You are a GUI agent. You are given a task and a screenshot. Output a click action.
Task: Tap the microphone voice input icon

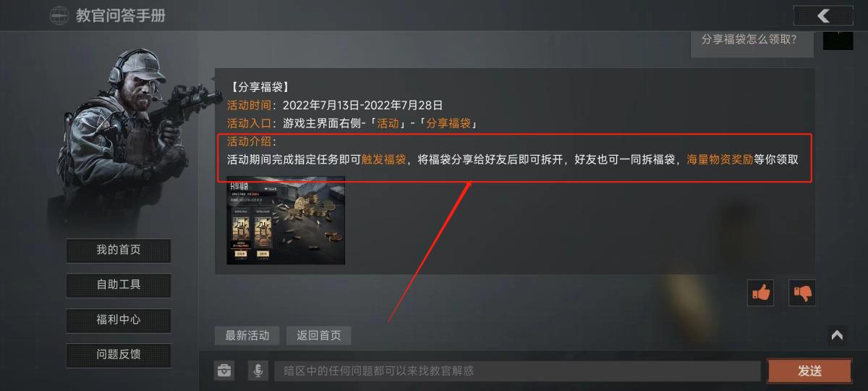(258, 371)
